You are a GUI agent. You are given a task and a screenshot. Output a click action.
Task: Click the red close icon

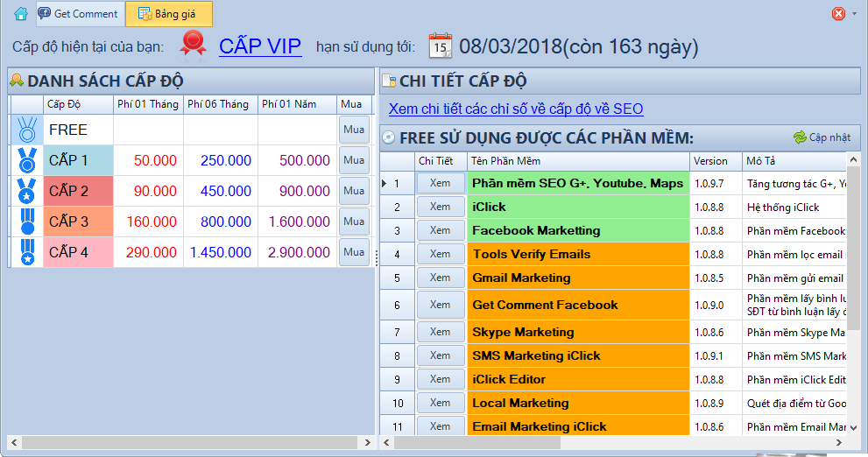tap(839, 13)
